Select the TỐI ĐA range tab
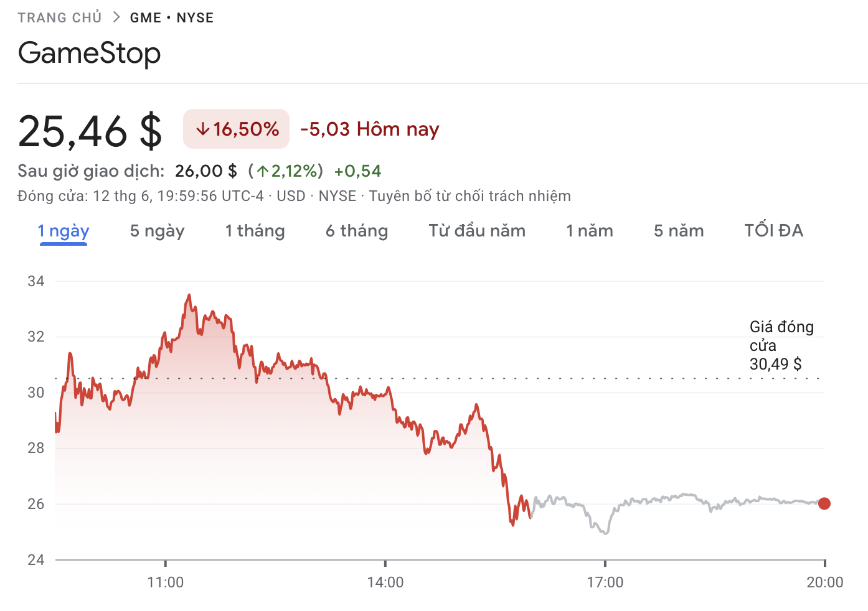This screenshot has height=611, width=868. (x=773, y=231)
